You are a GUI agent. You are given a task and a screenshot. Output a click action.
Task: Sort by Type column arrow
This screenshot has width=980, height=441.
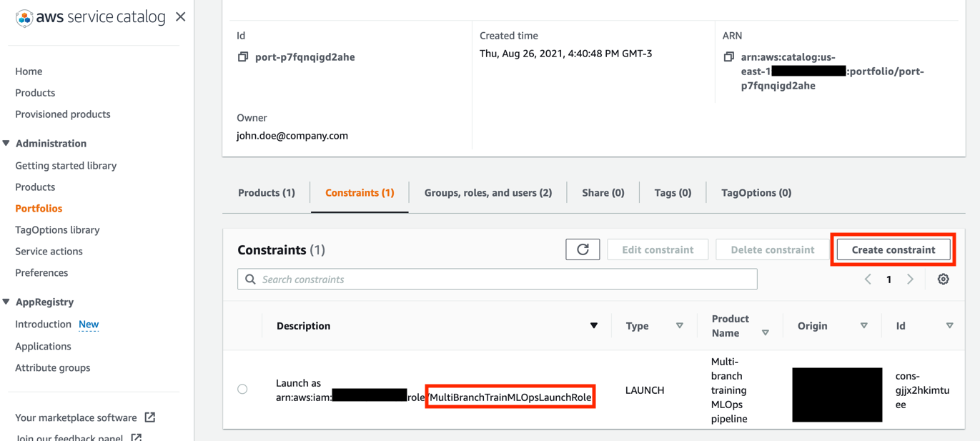click(x=680, y=326)
